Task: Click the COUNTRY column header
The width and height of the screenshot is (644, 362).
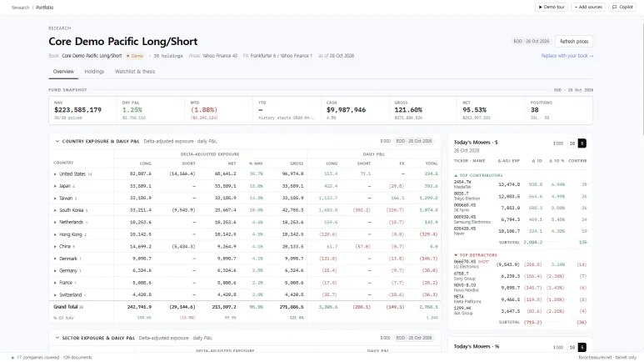Action: 63,163
